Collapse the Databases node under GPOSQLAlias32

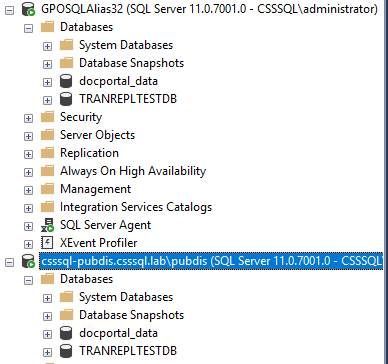(x=29, y=28)
